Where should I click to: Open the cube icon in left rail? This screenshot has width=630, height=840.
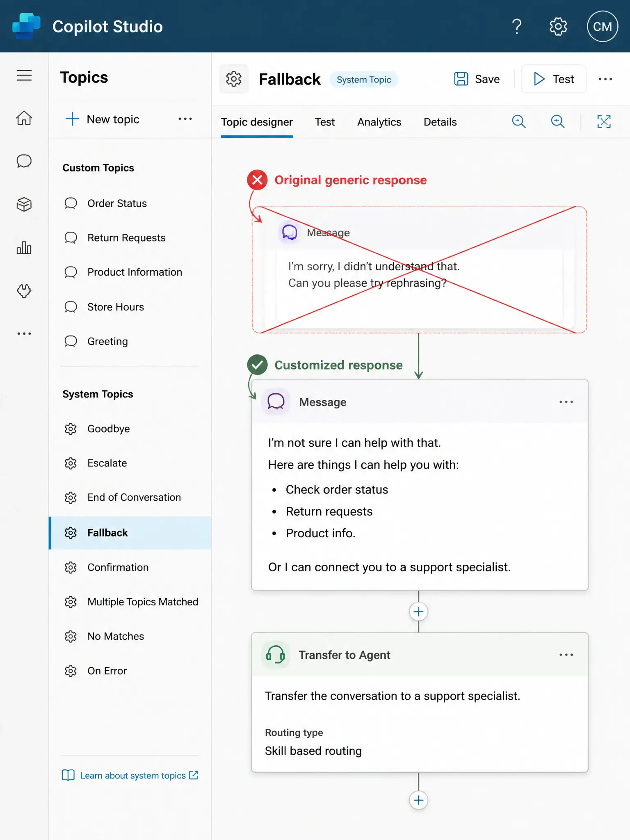(x=24, y=204)
